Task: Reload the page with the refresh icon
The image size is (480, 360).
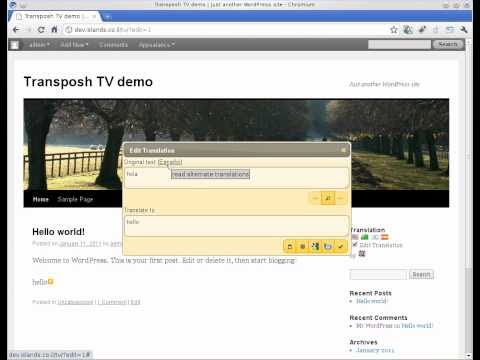Action: pyautogui.click(x=41, y=30)
